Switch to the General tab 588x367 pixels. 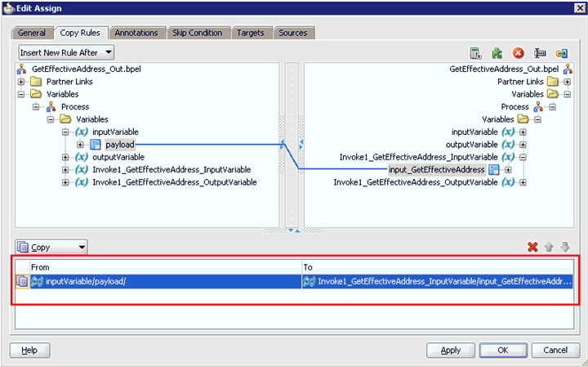click(32, 33)
